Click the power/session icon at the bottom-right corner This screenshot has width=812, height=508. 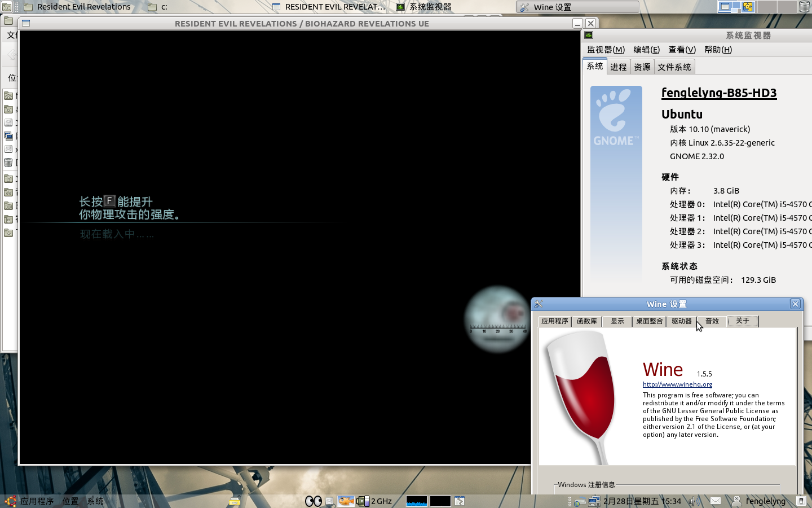[x=801, y=501]
